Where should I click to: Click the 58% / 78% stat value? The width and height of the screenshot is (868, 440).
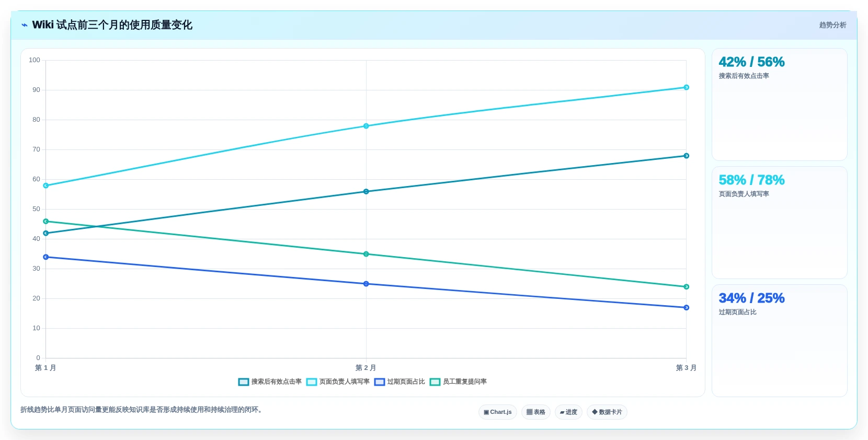click(x=751, y=180)
